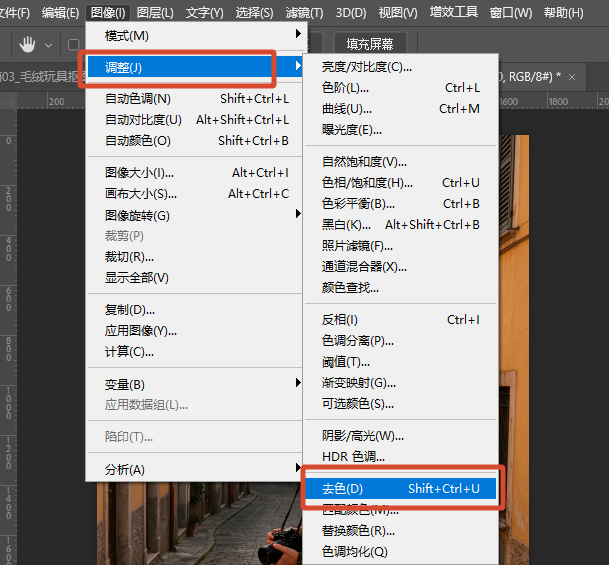Select 色相/饱和度(H)... adjustment

coord(400,183)
